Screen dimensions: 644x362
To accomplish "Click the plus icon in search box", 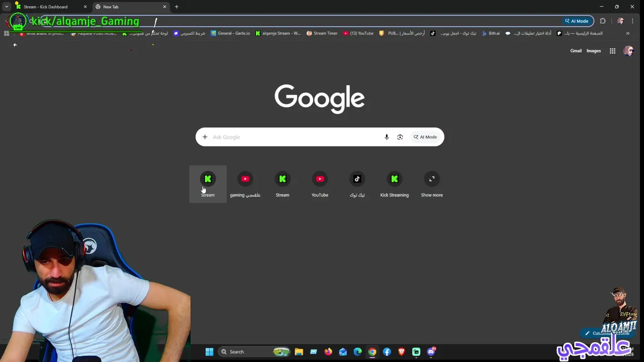I will point(205,137).
